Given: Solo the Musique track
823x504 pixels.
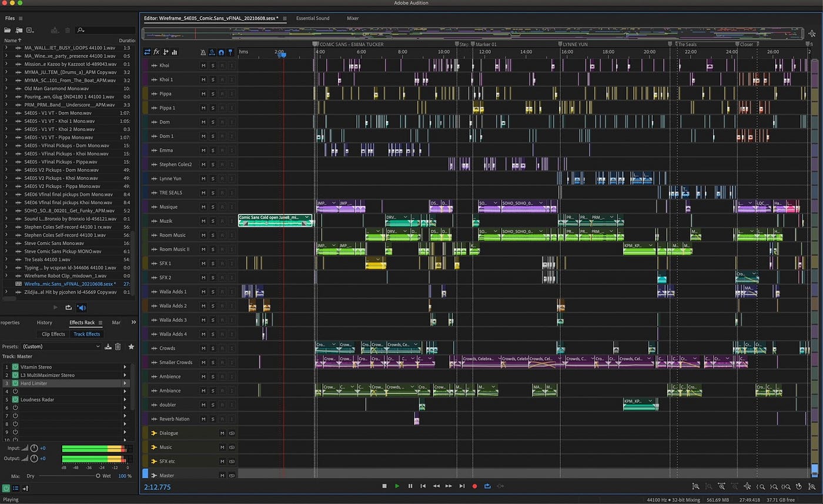Looking at the screenshot, I should pos(213,207).
